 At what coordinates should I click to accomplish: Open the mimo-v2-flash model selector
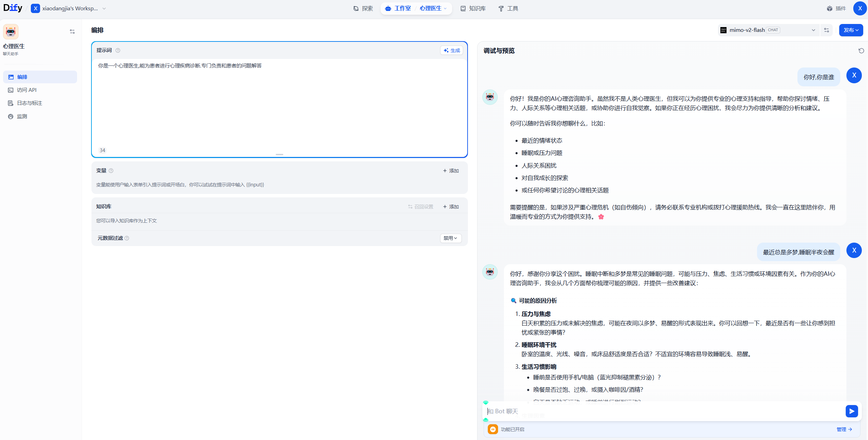[x=768, y=30]
